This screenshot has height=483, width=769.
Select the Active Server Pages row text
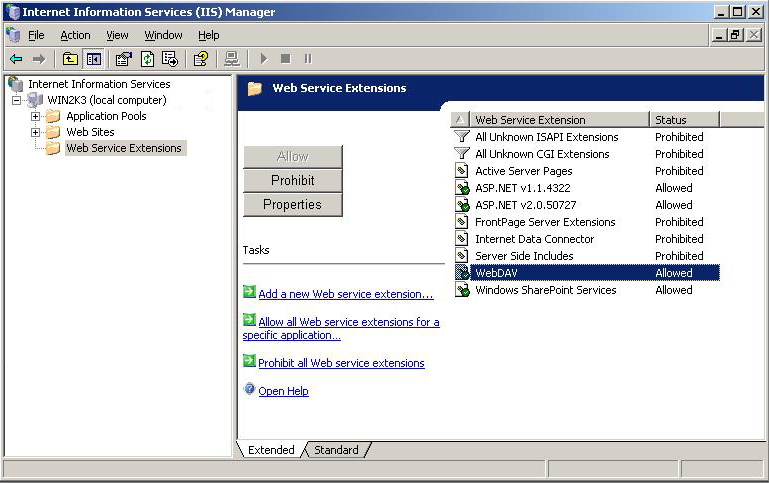pos(524,171)
